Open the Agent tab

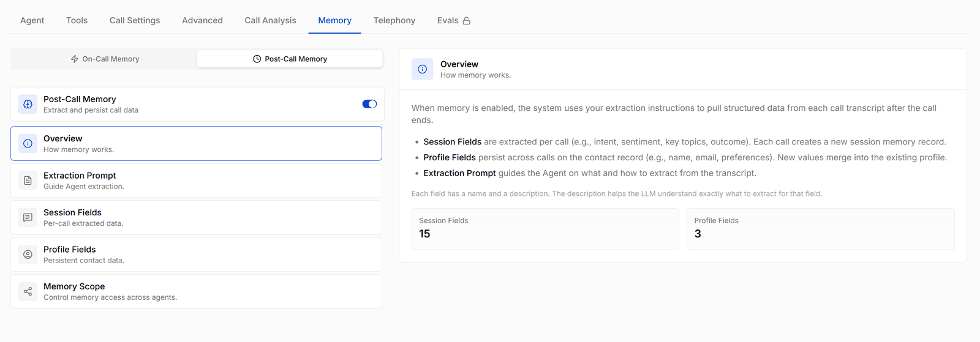[x=32, y=20]
